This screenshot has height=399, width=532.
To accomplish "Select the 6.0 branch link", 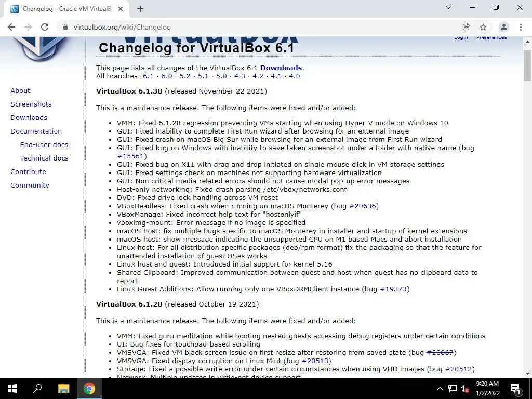I will [167, 76].
